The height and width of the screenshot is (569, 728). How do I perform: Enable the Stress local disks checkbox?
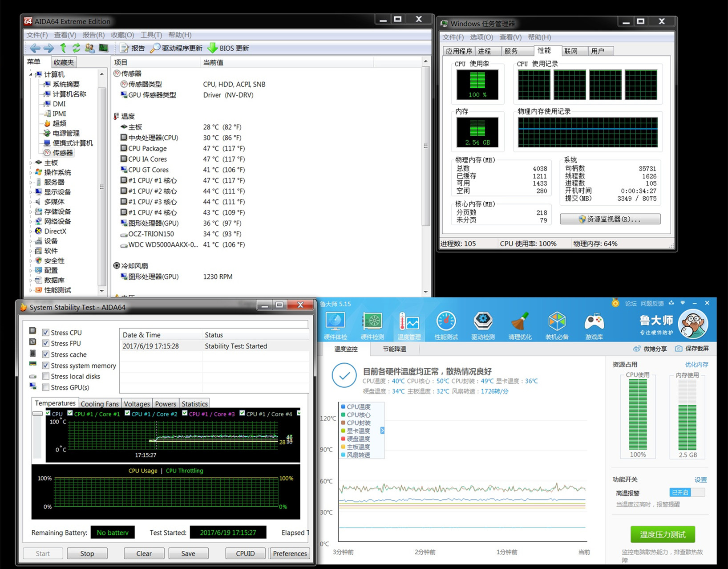(45, 376)
